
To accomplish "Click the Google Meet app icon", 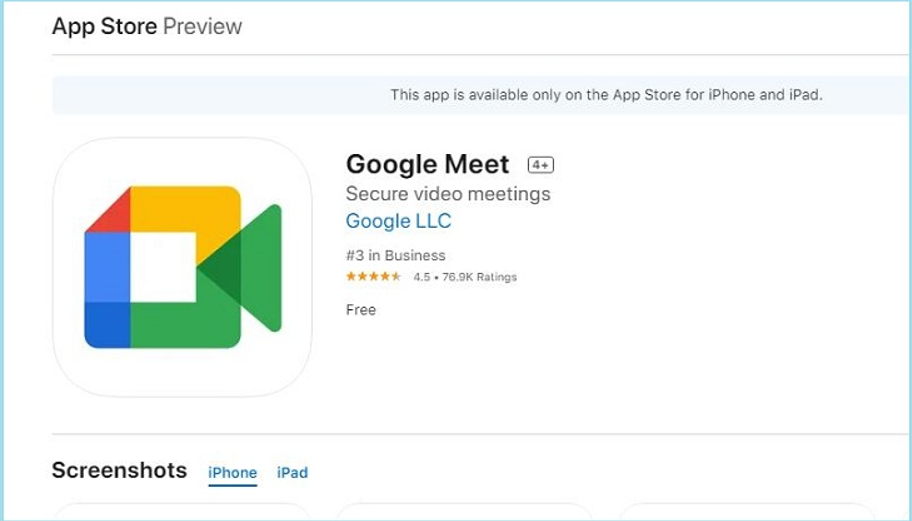I will (x=182, y=267).
